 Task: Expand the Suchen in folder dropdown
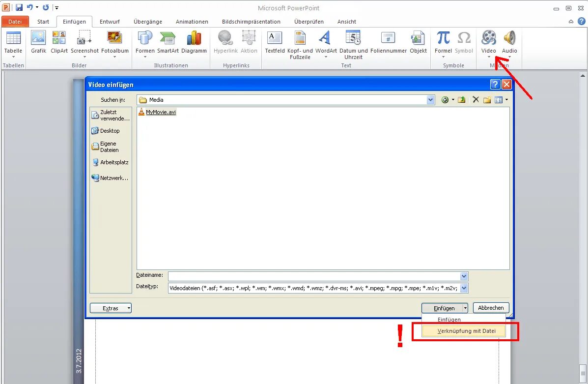coord(430,100)
